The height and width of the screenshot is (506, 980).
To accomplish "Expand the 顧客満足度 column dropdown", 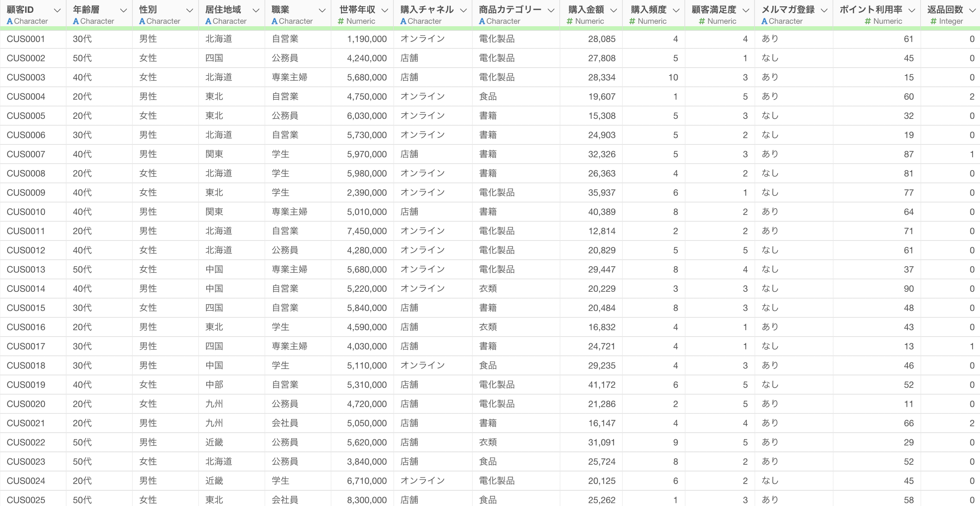I will (746, 10).
